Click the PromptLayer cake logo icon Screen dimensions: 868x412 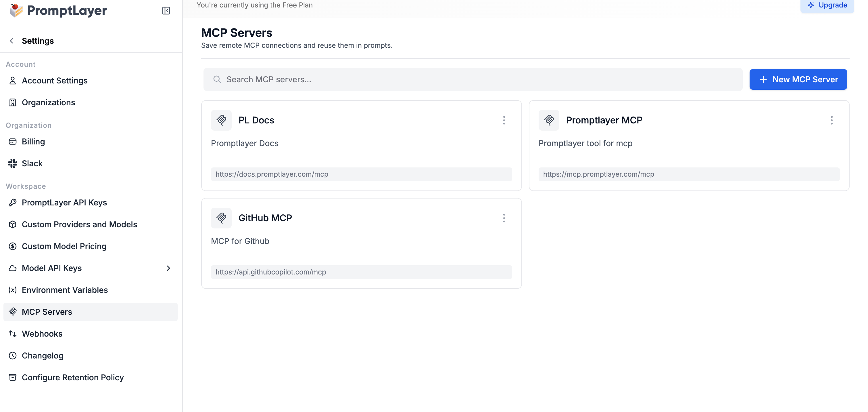coord(16,10)
